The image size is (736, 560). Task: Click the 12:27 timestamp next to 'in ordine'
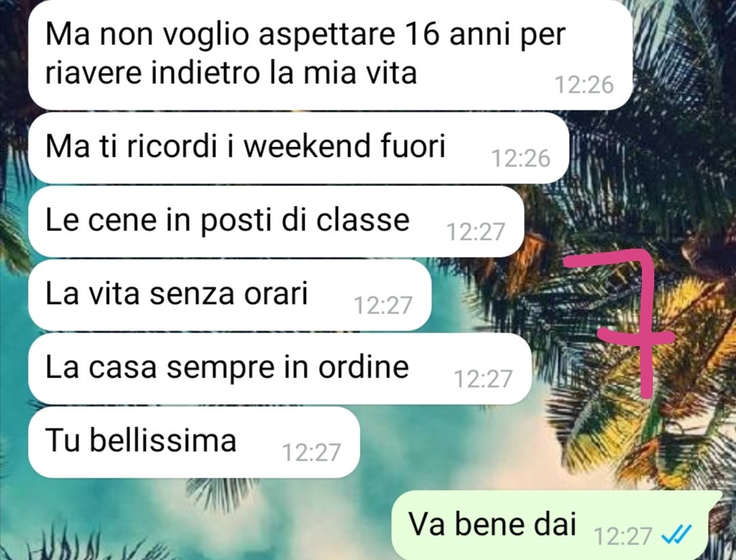click(x=483, y=379)
